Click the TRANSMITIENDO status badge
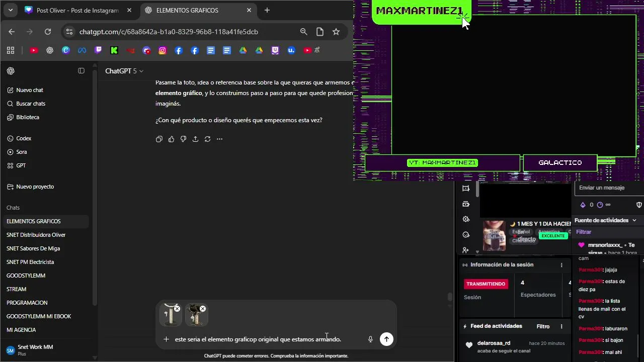644x362 pixels. pyautogui.click(x=486, y=284)
